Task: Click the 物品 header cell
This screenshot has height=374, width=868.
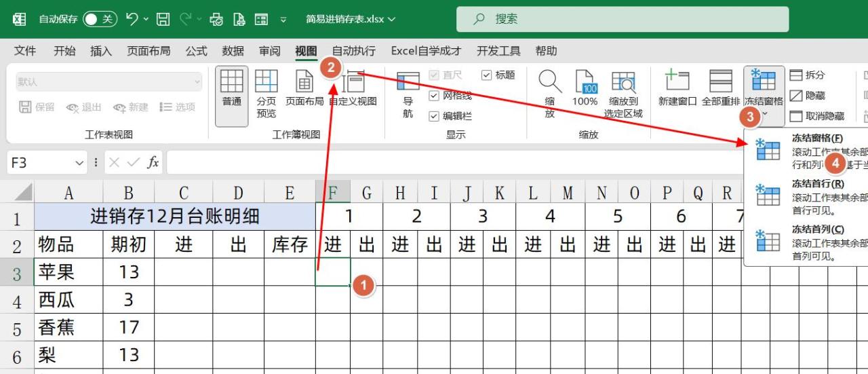Action: [68, 244]
